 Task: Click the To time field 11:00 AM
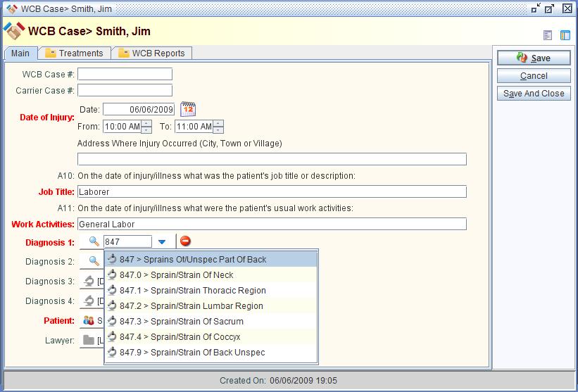(x=194, y=127)
